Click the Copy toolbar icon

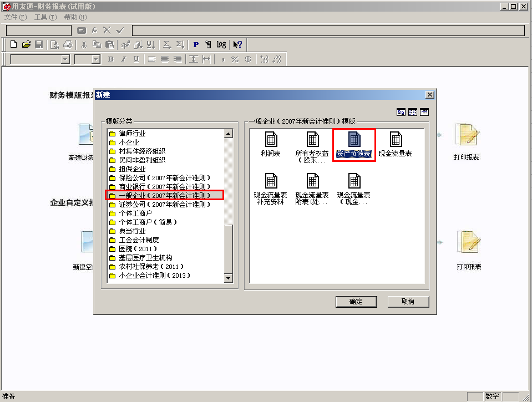tap(97, 44)
